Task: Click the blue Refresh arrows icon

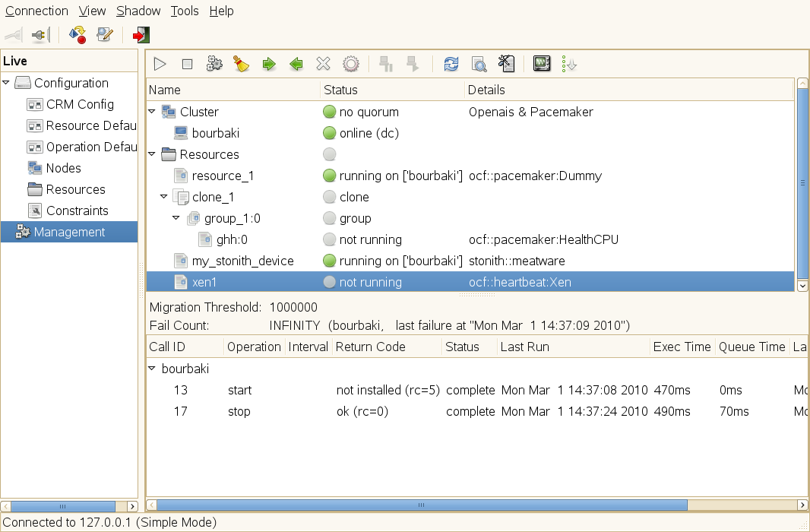Action: 451,65
